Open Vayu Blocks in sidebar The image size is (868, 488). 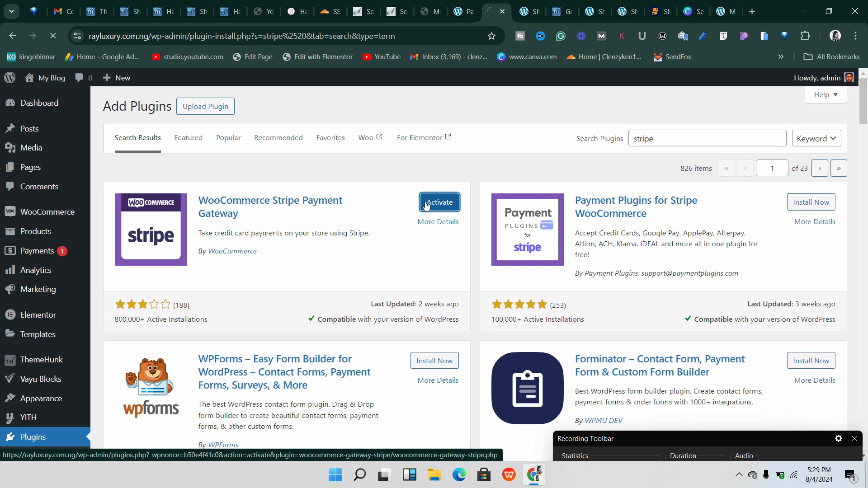[x=40, y=379]
